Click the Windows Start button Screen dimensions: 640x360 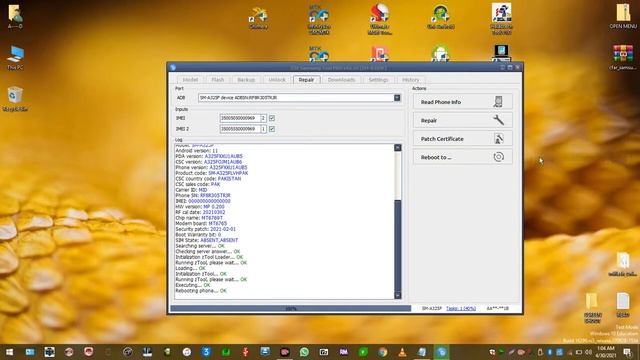(x=9, y=352)
